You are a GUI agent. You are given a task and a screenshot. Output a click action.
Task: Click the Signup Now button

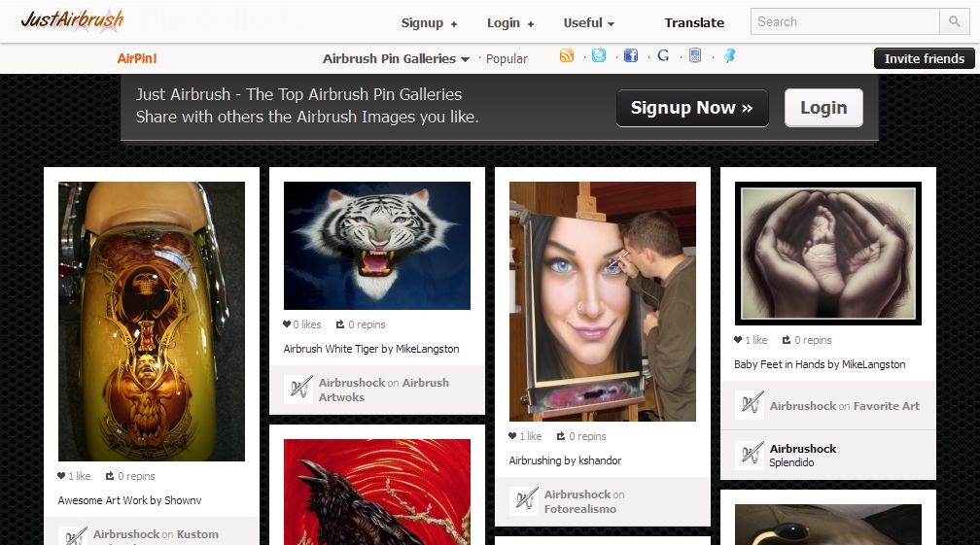tap(692, 108)
